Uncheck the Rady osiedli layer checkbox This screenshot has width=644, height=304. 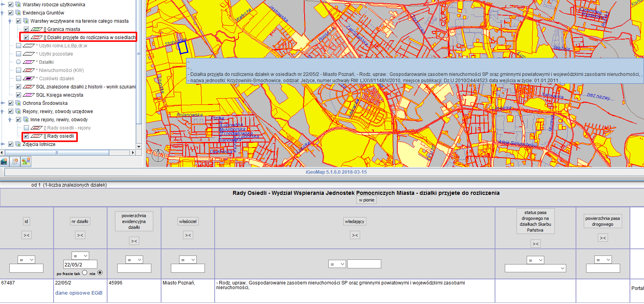point(26,136)
